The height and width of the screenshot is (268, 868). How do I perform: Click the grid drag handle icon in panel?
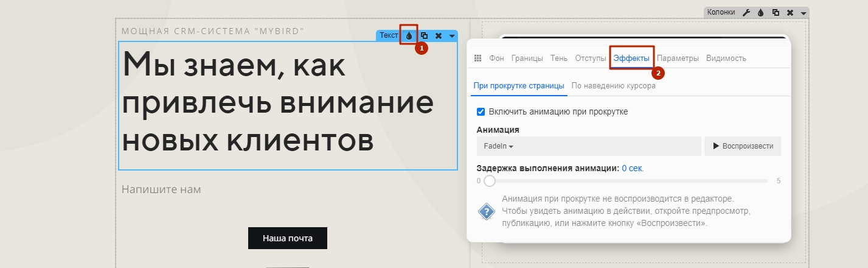[477, 58]
